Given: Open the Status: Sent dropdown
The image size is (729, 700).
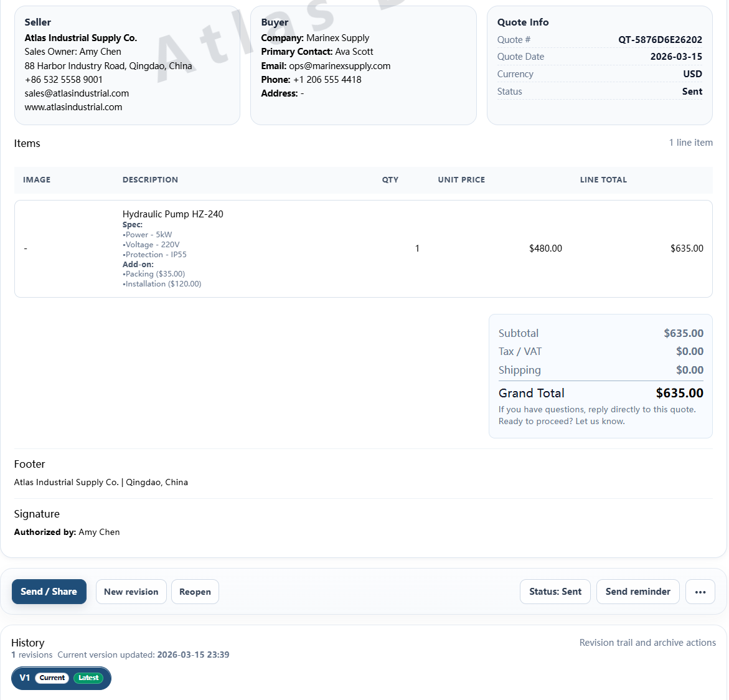Looking at the screenshot, I should pos(555,592).
